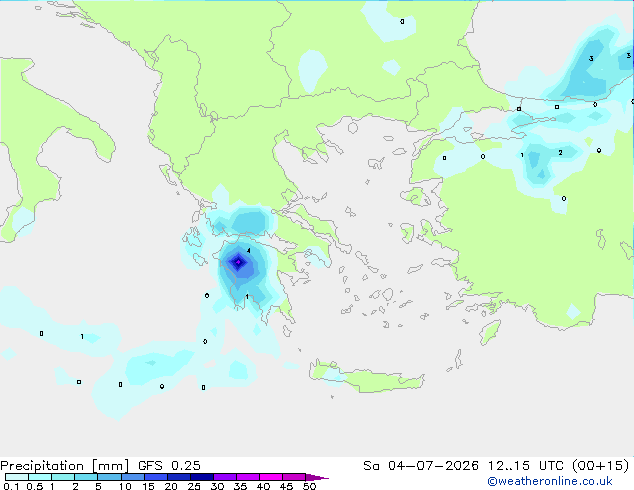Viewport: 634px width, 490px height.
Task: Click the island of Crete on the map
Action: (366, 378)
